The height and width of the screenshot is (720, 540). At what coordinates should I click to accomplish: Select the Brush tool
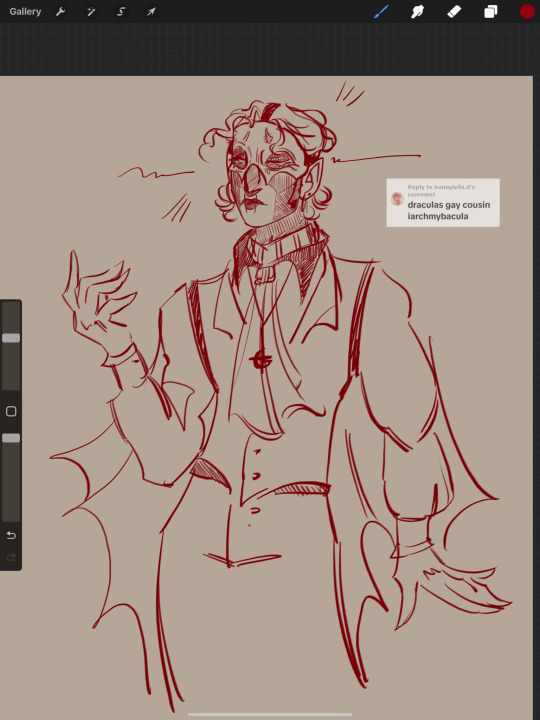tap(381, 11)
